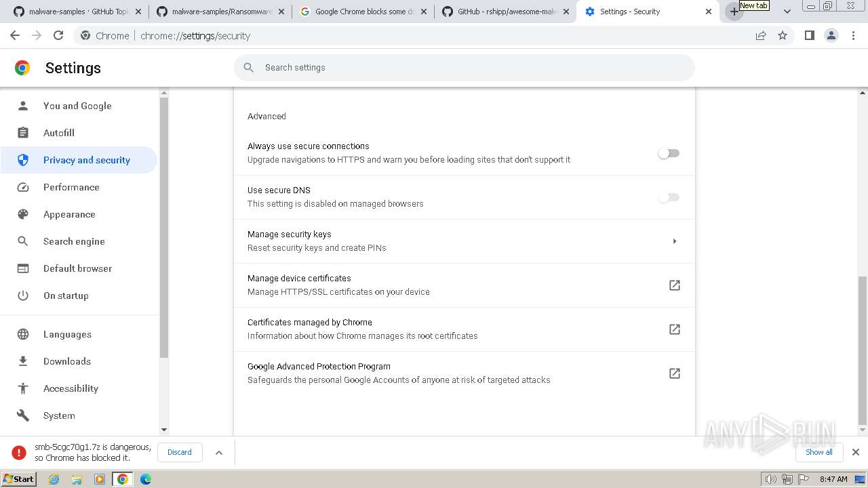Image resolution: width=868 pixels, height=488 pixels.
Task: Open a new tab with plus button
Action: pos(734,12)
